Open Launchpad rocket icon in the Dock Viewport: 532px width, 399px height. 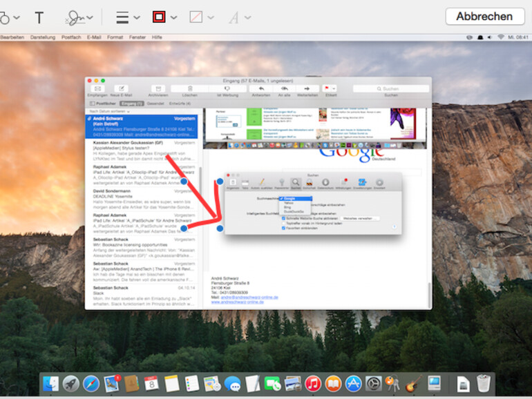tap(71, 384)
